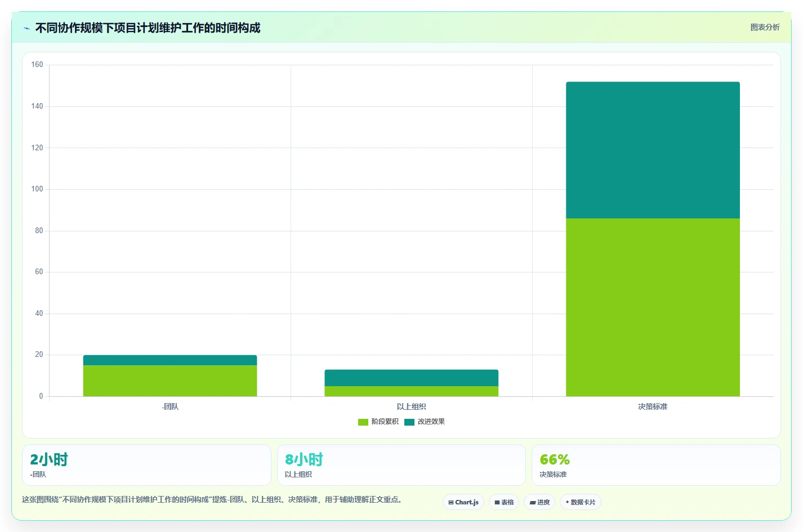Click the 以上组织 x-axis label

pyautogui.click(x=412, y=406)
